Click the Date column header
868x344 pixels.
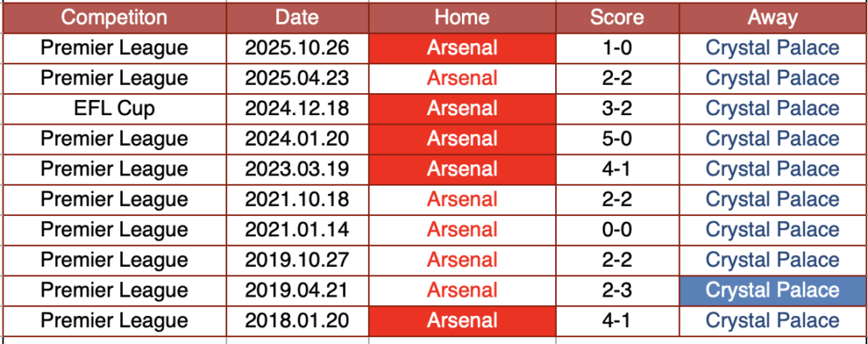tap(297, 17)
